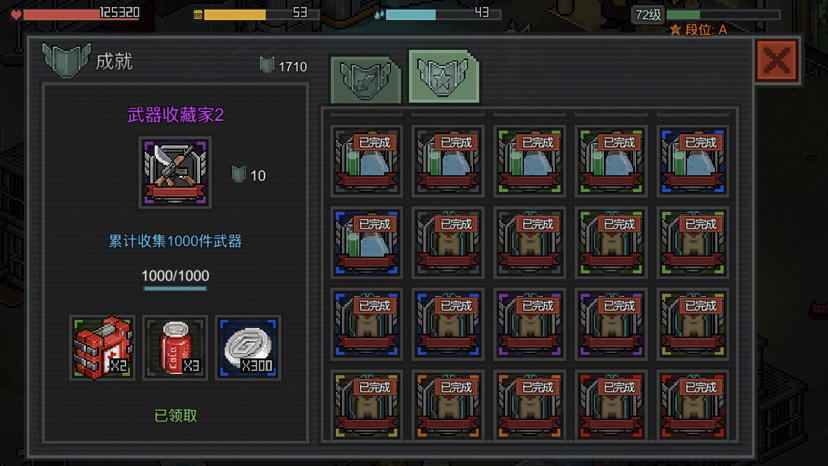The width and height of the screenshot is (828, 466).
Task: Click the yellow hunger bar showing 53
Action: [x=261, y=14]
